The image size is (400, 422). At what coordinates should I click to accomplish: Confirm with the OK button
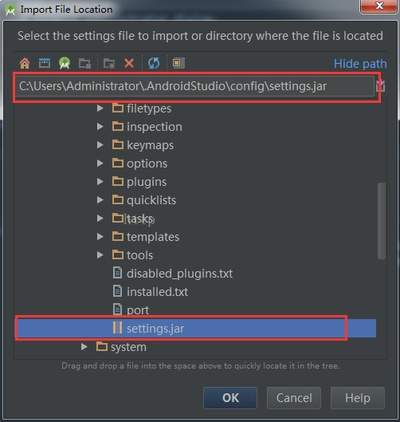(x=230, y=398)
